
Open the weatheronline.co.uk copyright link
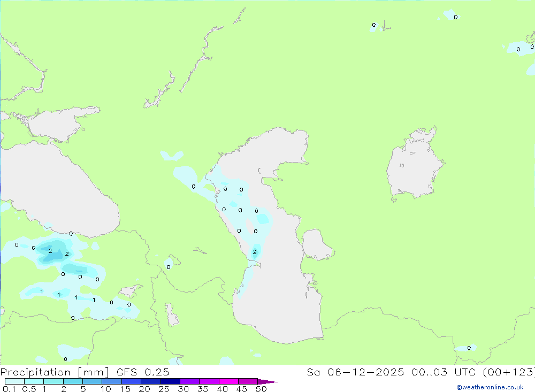[x=490, y=387]
